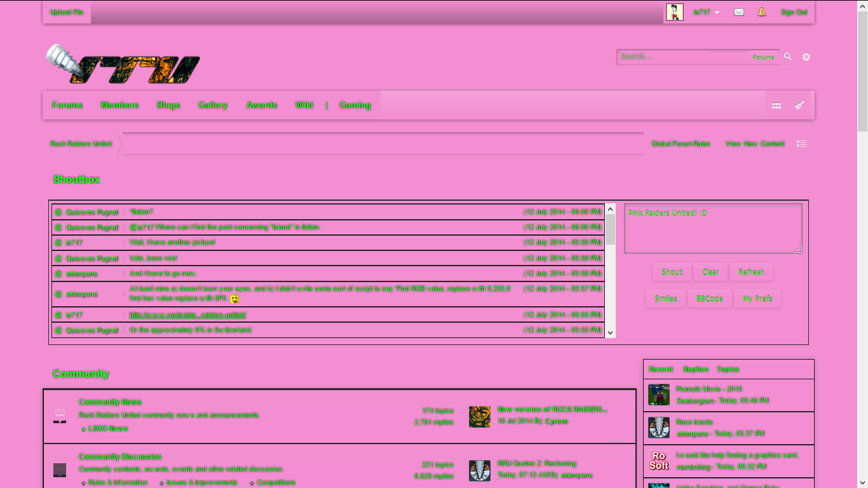Open My Prefs in shoutbox
This screenshot has width=868, height=488.
[x=757, y=299]
